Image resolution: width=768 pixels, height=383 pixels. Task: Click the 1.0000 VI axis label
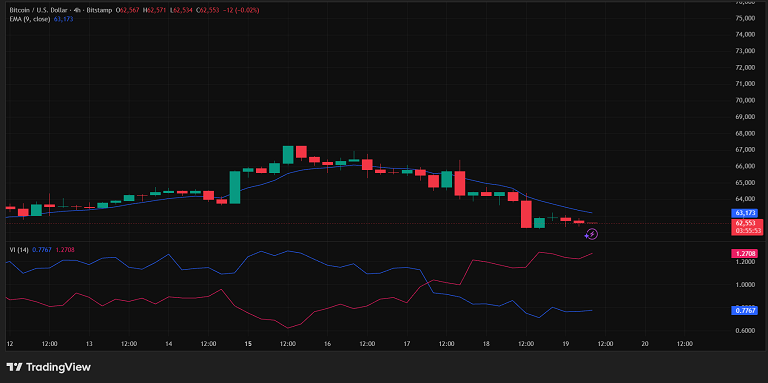coord(744,285)
